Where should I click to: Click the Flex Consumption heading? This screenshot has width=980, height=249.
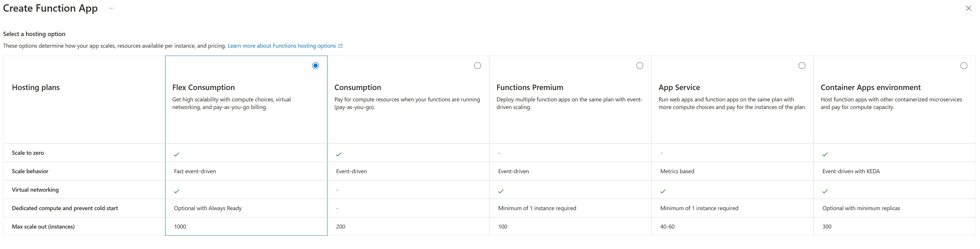pos(204,87)
